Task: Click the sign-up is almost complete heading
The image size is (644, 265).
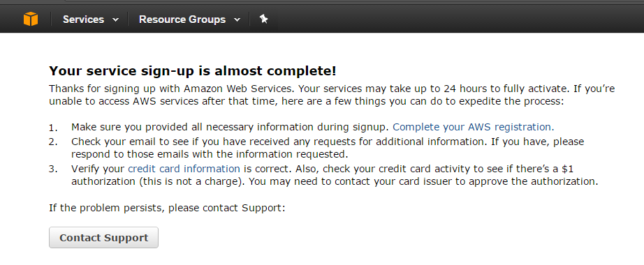Action: click(x=193, y=71)
